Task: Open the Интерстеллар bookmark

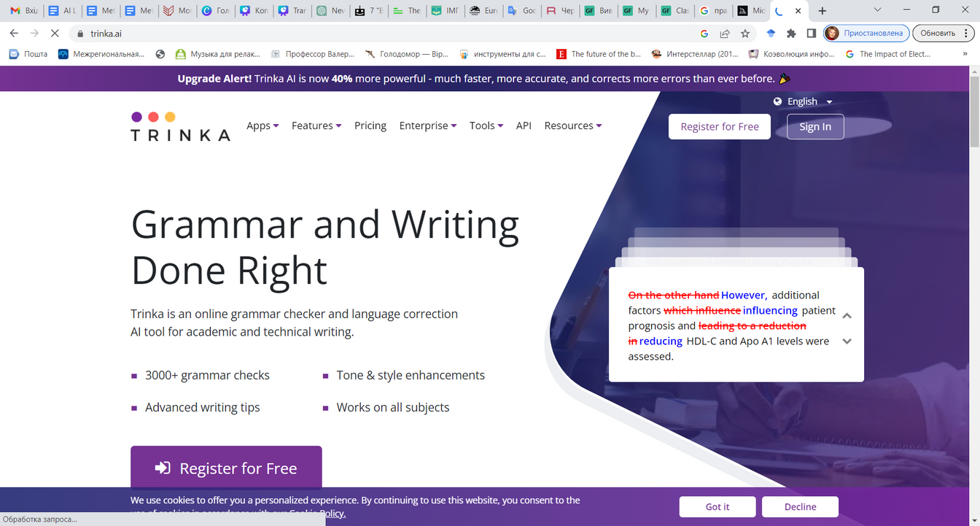Action: pyautogui.click(x=695, y=54)
